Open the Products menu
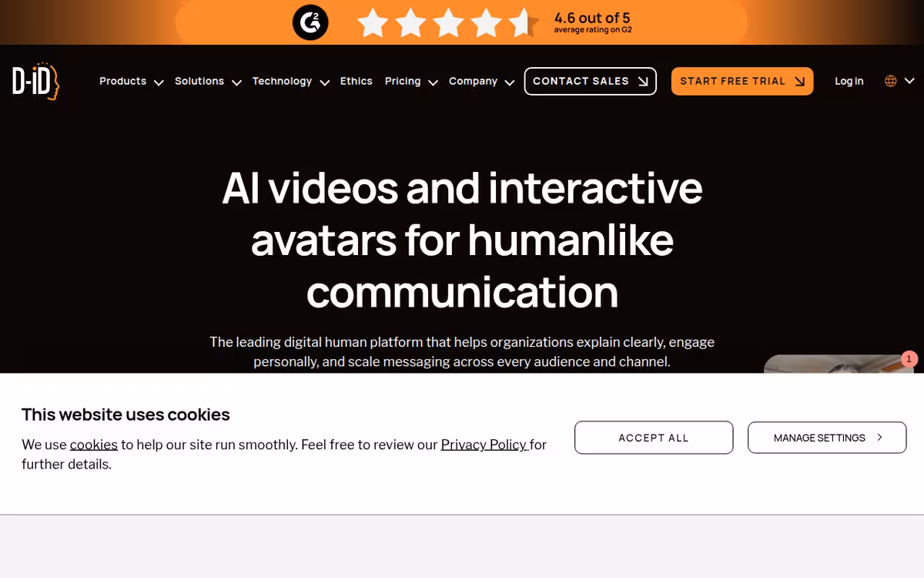Screen dimensions: 924x578 [122, 81]
